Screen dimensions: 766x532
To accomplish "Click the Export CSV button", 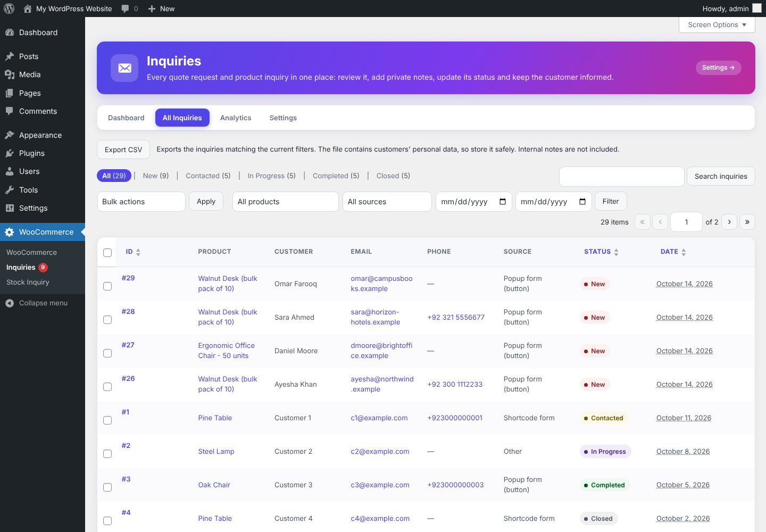I will 123,149.
